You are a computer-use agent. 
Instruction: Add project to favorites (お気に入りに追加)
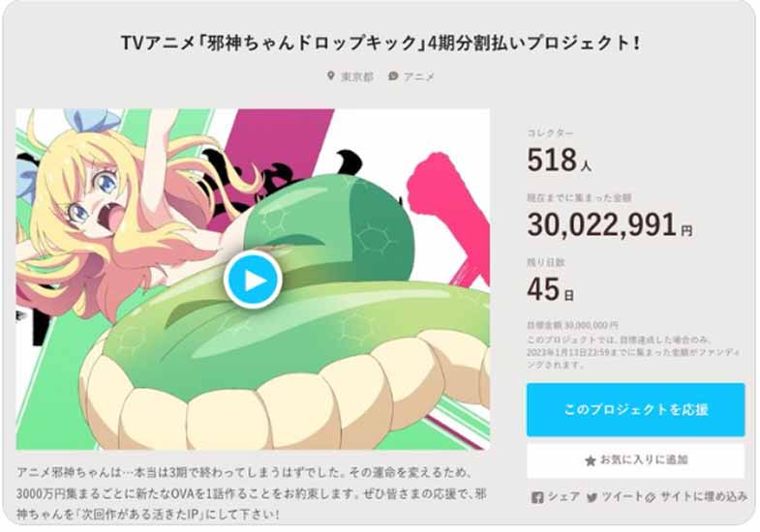[635, 459]
